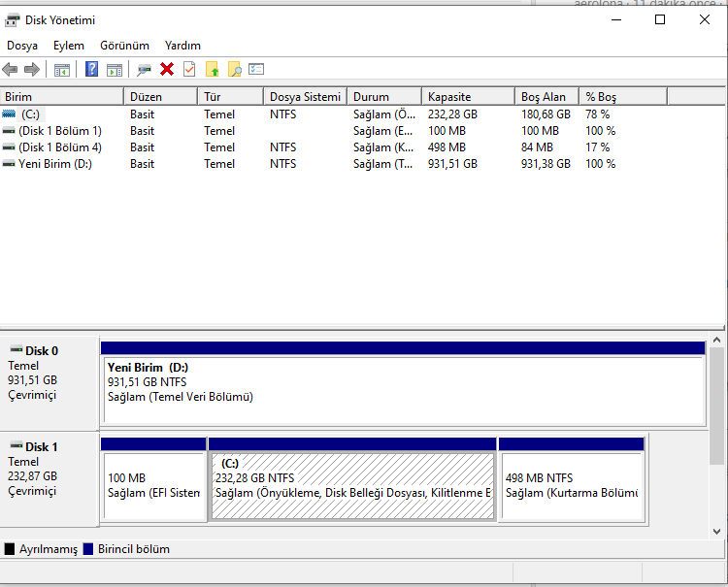The image size is (728, 587).
Task: Minimize the Disk Yönetimi window
Action: pos(616,20)
